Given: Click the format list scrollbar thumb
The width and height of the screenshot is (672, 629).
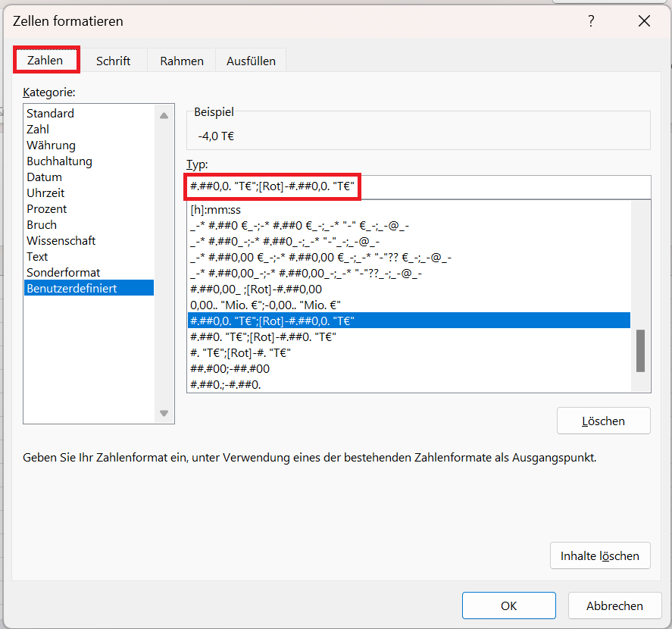Looking at the screenshot, I should [x=640, y=351].
